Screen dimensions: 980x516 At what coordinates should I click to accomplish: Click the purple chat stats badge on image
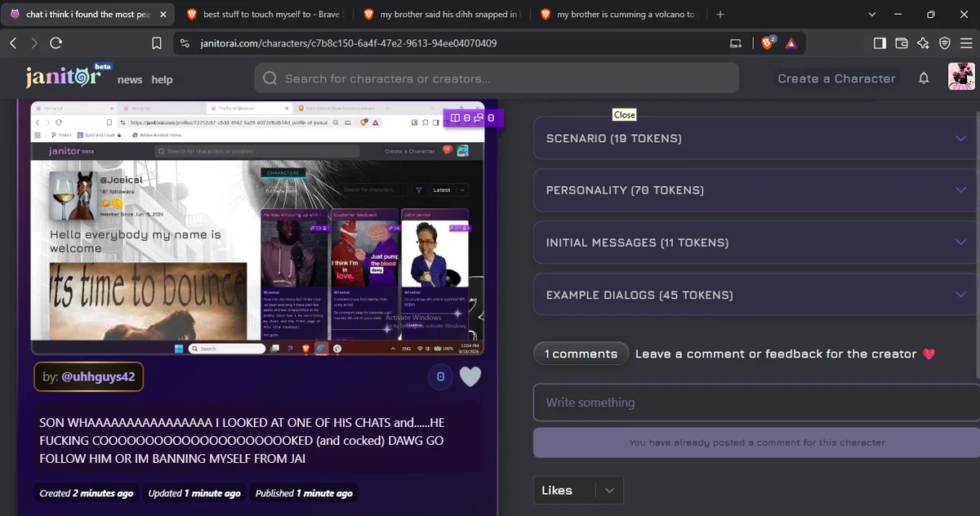coord(473,118)
